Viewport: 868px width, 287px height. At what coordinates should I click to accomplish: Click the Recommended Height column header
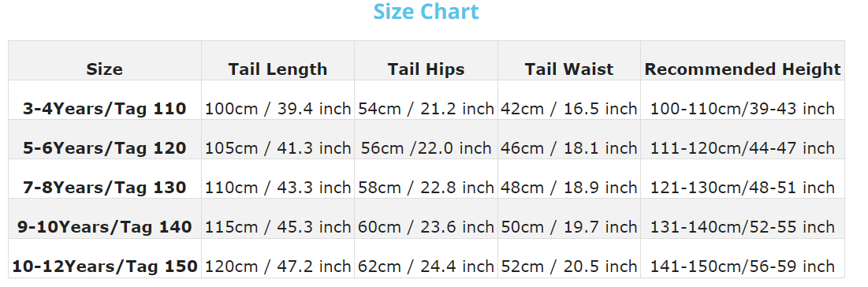coord(743,69)
